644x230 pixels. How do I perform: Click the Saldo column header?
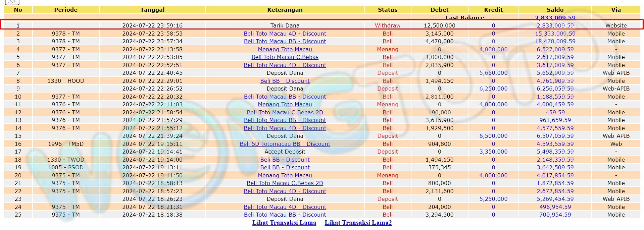point(555,10)
